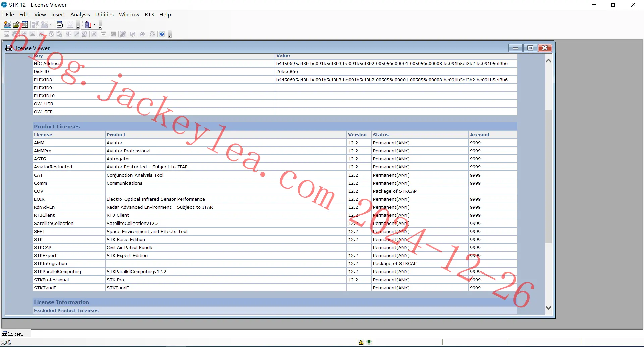Click the Open Scenario folder icon
644x347 pixels.
point(16,24)
